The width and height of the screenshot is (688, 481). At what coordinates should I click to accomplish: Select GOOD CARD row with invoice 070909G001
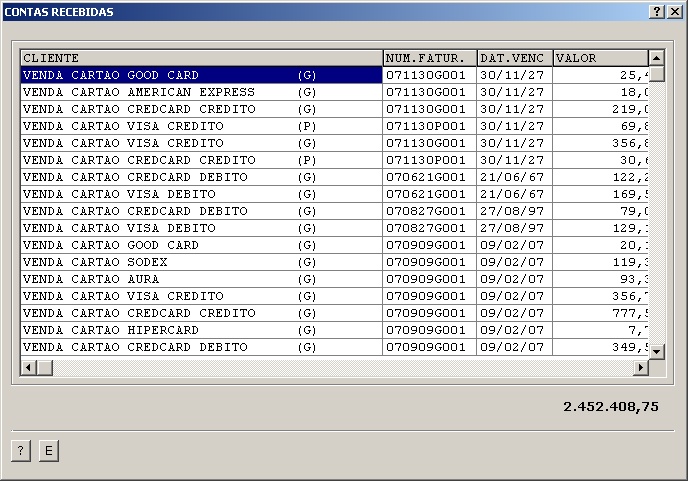(334, 245)
